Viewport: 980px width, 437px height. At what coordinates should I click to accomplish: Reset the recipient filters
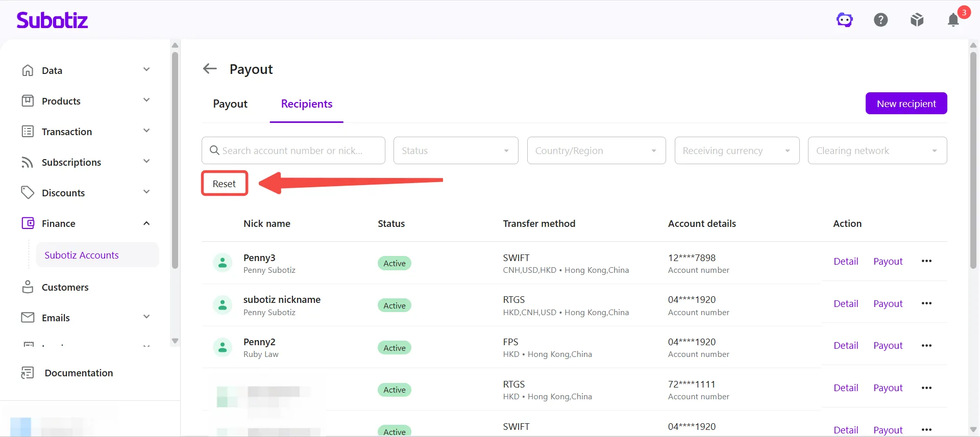tap(225, 184)
